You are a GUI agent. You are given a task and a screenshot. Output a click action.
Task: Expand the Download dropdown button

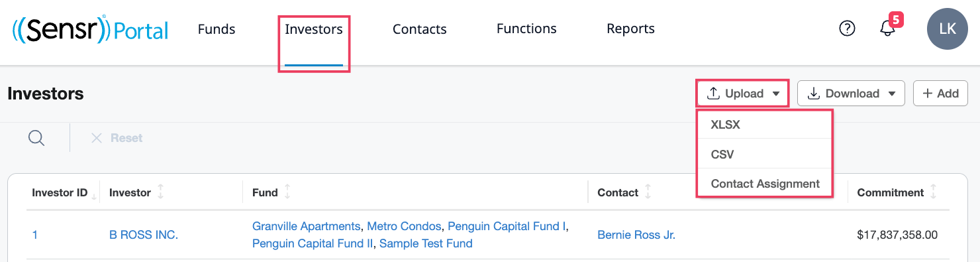(x=851, y=94)
